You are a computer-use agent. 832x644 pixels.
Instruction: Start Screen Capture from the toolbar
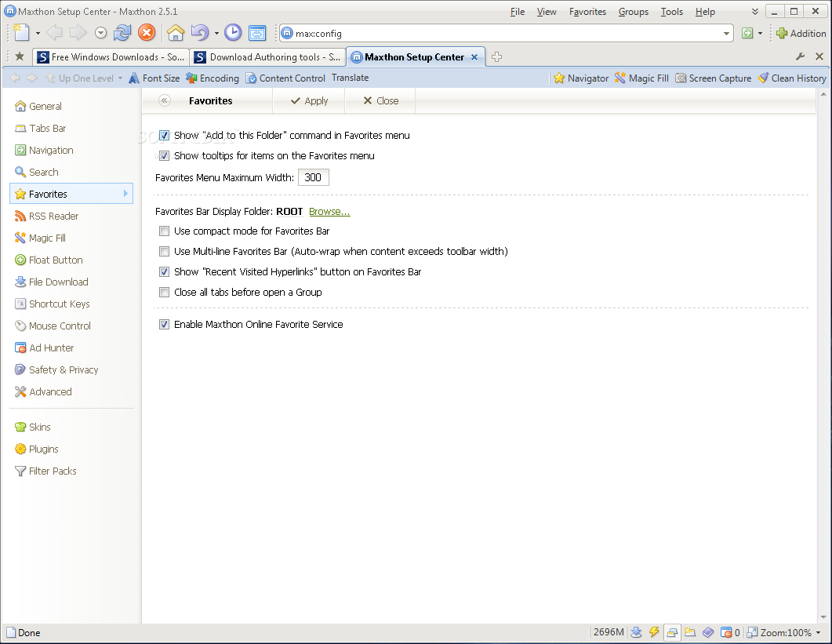coord(713,78)
